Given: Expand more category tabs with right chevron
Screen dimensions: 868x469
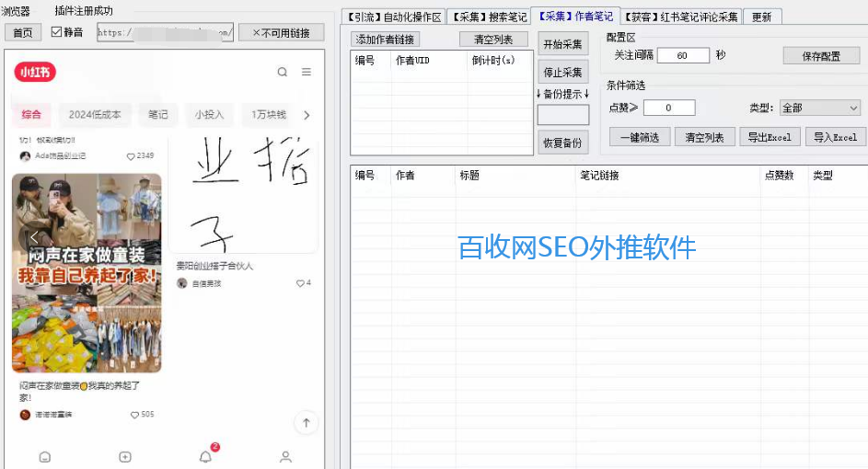Looking at the screenshot, I should pyautogui.click(x=307, y=115).
